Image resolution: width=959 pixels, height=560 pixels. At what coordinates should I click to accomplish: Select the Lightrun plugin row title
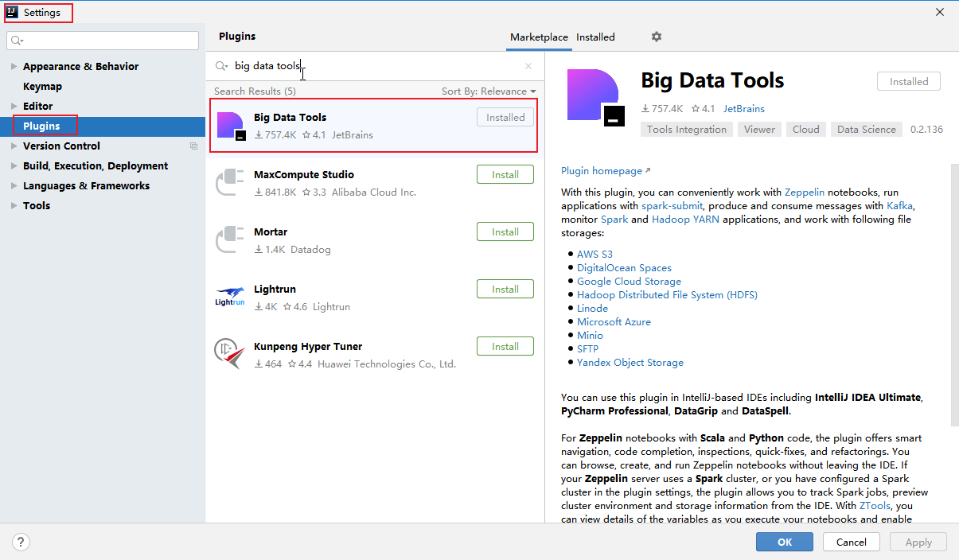(x=275, y=290)
